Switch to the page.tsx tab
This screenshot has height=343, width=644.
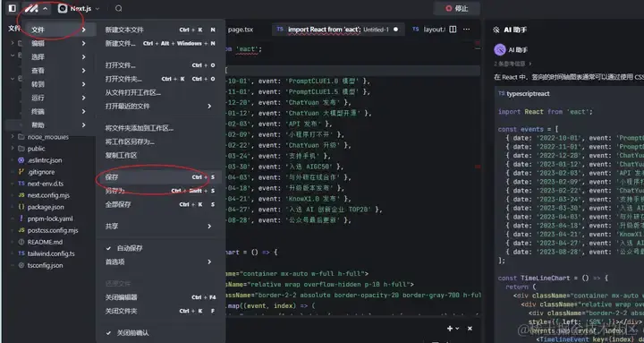[241, 30]
